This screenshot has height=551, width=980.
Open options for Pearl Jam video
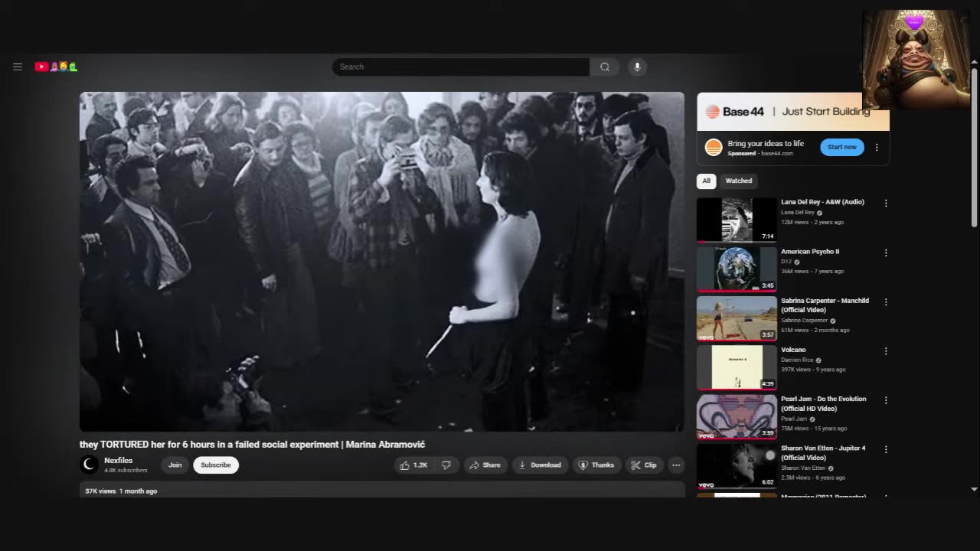click(886, 400)
